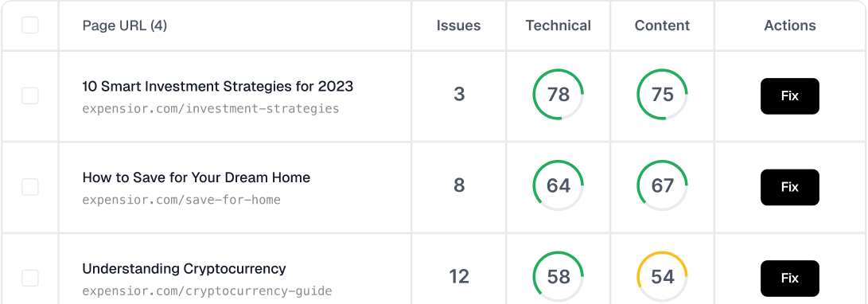
Task: Open expensior.com/save-for-home URL
Action: click(x=181, y=200)
